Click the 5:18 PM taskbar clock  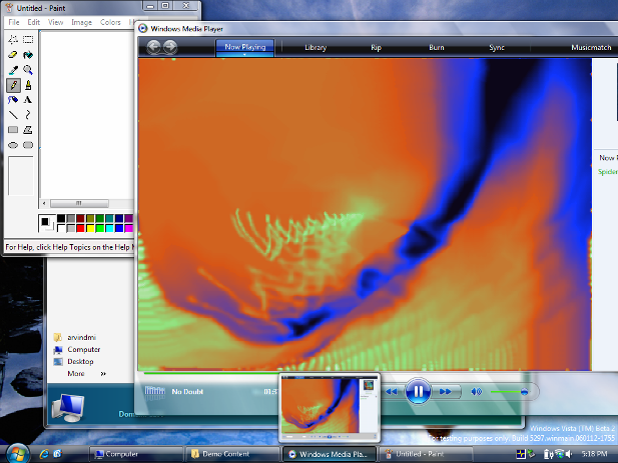coord(594,454)
